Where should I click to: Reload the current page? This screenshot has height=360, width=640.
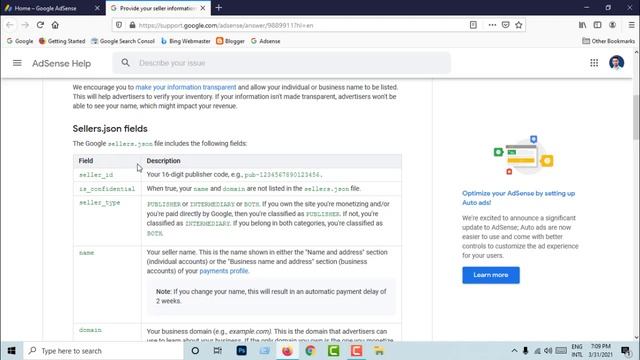pyautogui.click(x=40, y=25)
